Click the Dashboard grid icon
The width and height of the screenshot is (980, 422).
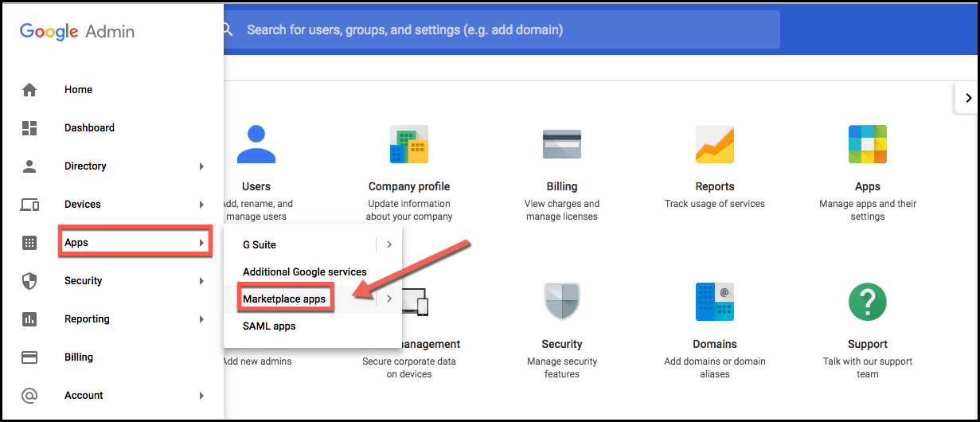click(x=29, y=128)
